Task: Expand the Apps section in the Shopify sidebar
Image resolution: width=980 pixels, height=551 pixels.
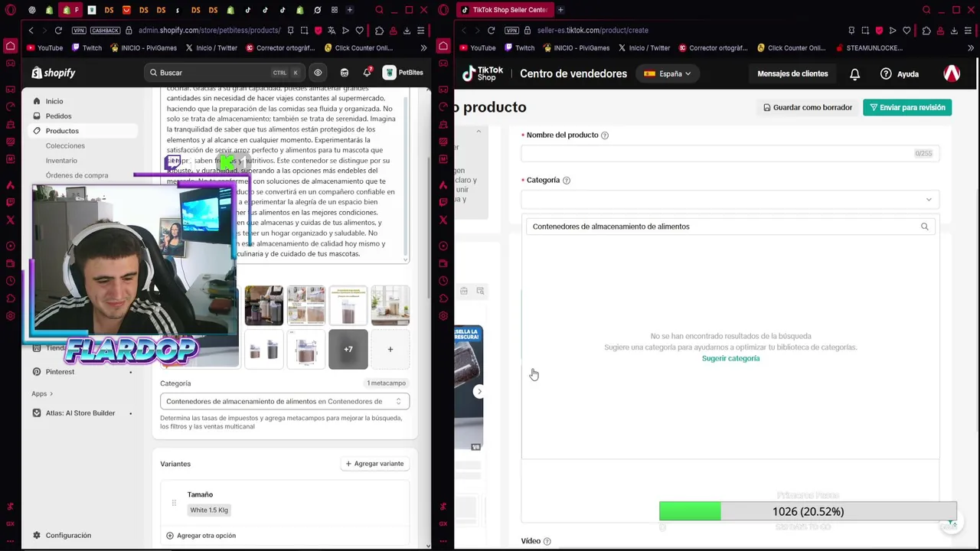Action: 42,393
